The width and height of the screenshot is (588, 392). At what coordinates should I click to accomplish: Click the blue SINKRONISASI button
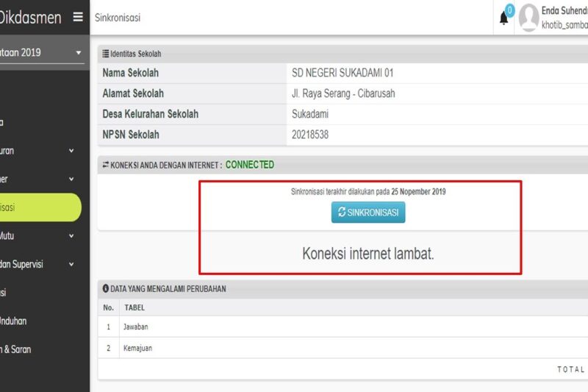368,213
